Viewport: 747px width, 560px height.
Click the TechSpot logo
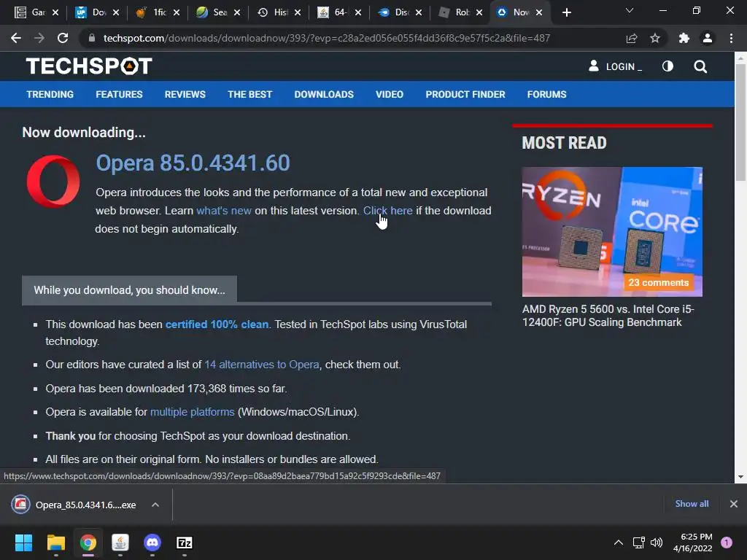pyautogui.click(x=89, y=66)
